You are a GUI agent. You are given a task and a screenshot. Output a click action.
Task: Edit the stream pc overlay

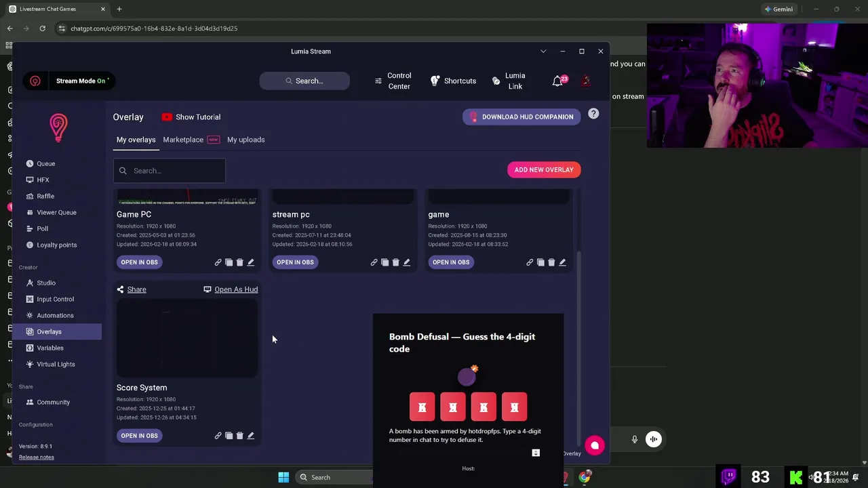click(x=406, y=262)
